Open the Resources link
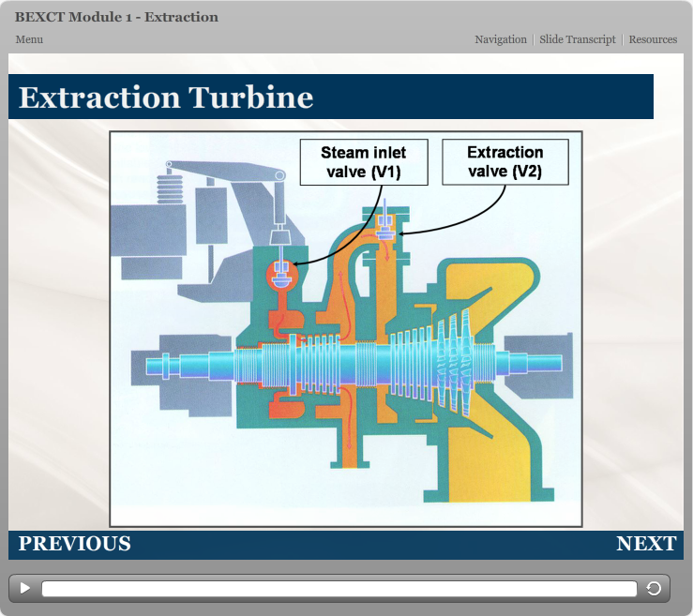Viewport: 693px width, 616px height. click(x=653, y=39)
